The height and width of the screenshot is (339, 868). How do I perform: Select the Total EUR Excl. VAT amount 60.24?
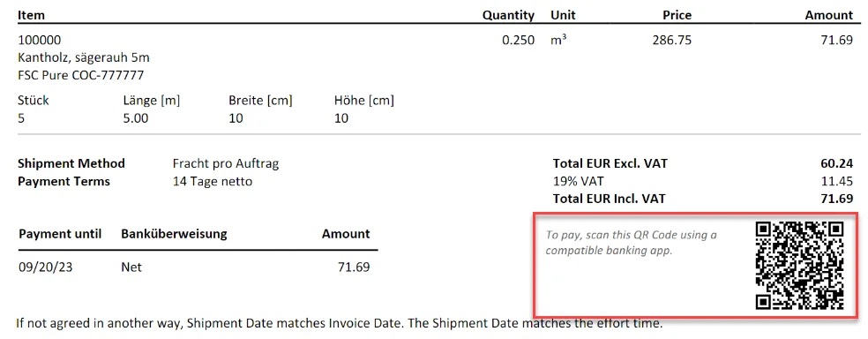(836, 163)
